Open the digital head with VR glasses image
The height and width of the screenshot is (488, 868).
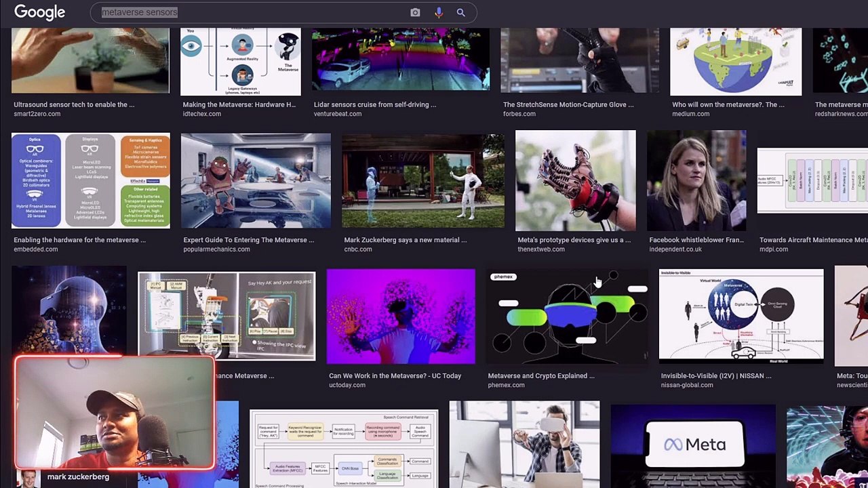coord(68,312)
